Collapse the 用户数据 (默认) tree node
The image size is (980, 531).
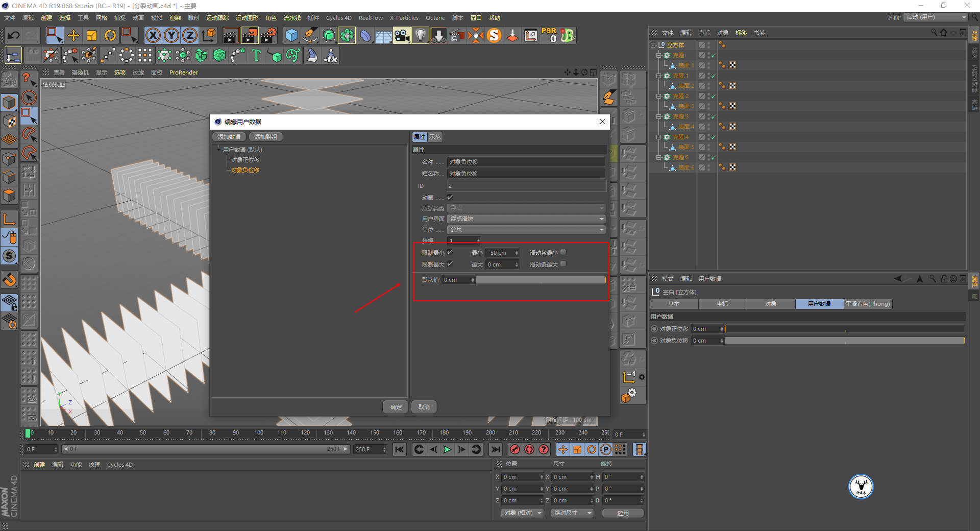(219, 150)
